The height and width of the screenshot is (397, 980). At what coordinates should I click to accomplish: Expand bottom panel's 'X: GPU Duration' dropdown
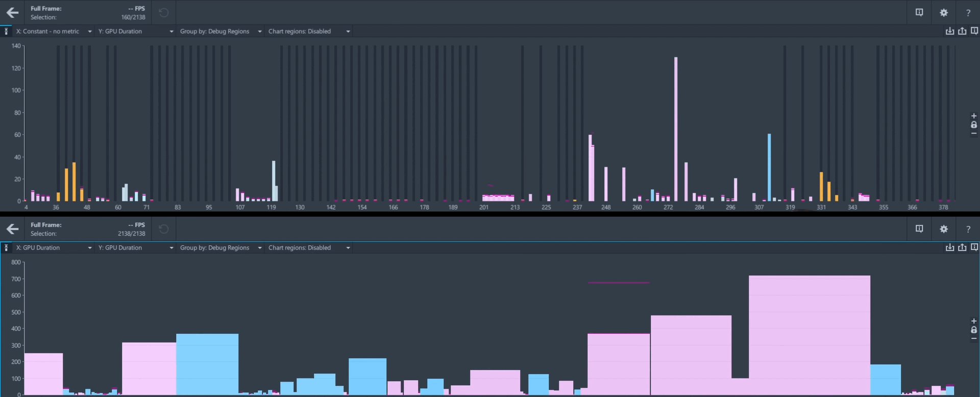[54, 248]
